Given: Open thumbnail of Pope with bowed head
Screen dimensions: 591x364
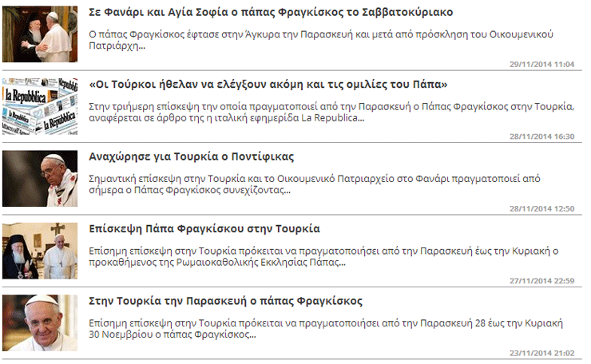Looking at the screenshot, I should pyautogui.click(x=40, y=179).
